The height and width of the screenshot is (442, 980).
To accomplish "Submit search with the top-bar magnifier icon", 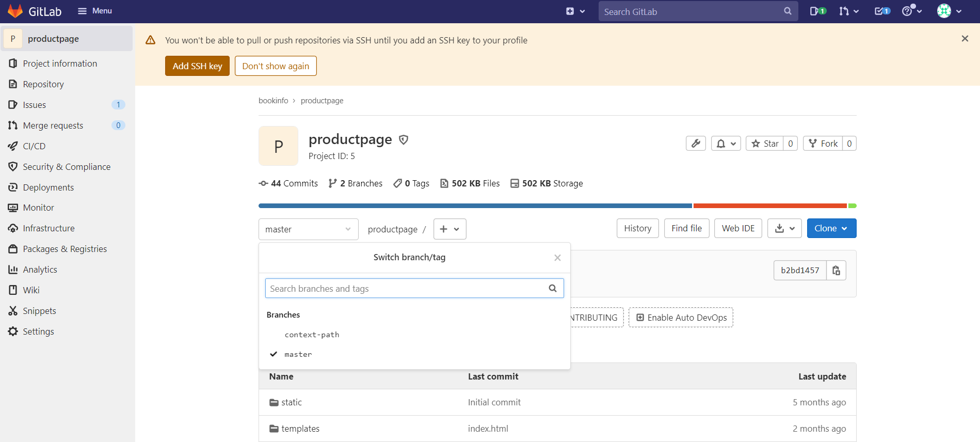I will pyautogui.click(x=788, y=11).
